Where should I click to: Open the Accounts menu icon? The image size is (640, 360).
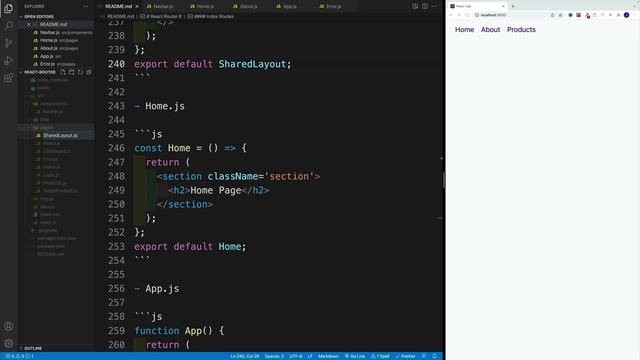[x=8, y=326]
